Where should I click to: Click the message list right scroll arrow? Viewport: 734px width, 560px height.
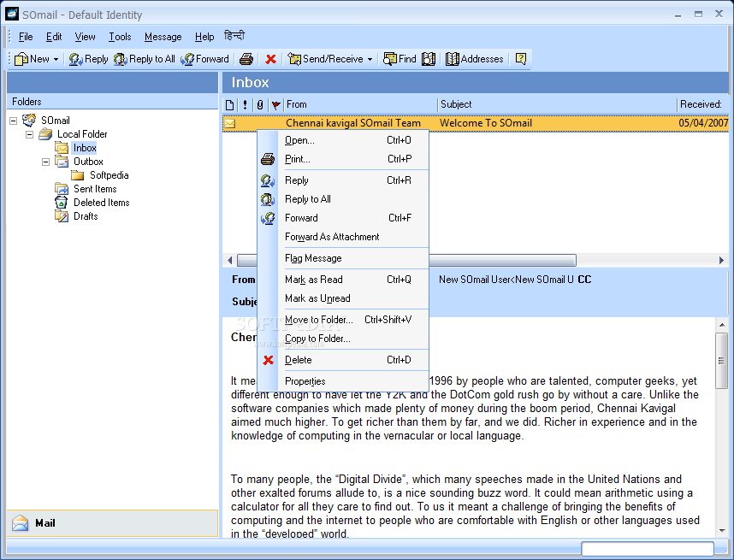pyautogui.click(x=721, y=260)
